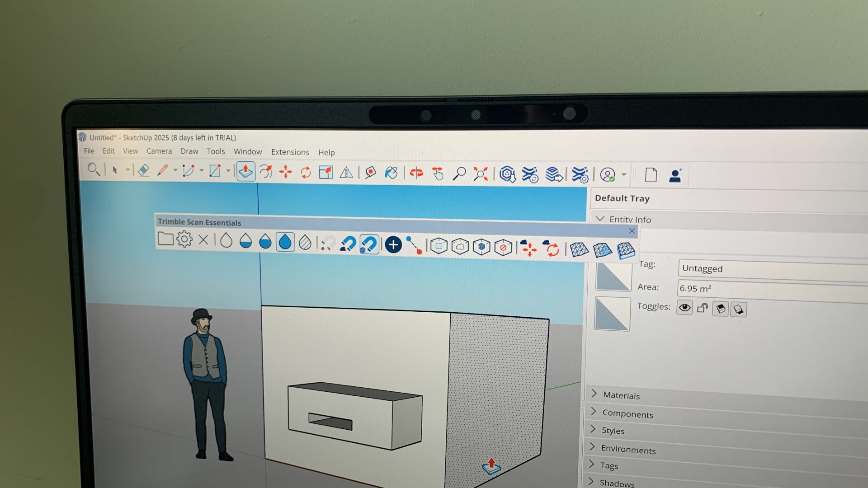Open the Camera menu
Image resolution: width=868 pixels, height=488 pixels.
(x=159, y=151)
